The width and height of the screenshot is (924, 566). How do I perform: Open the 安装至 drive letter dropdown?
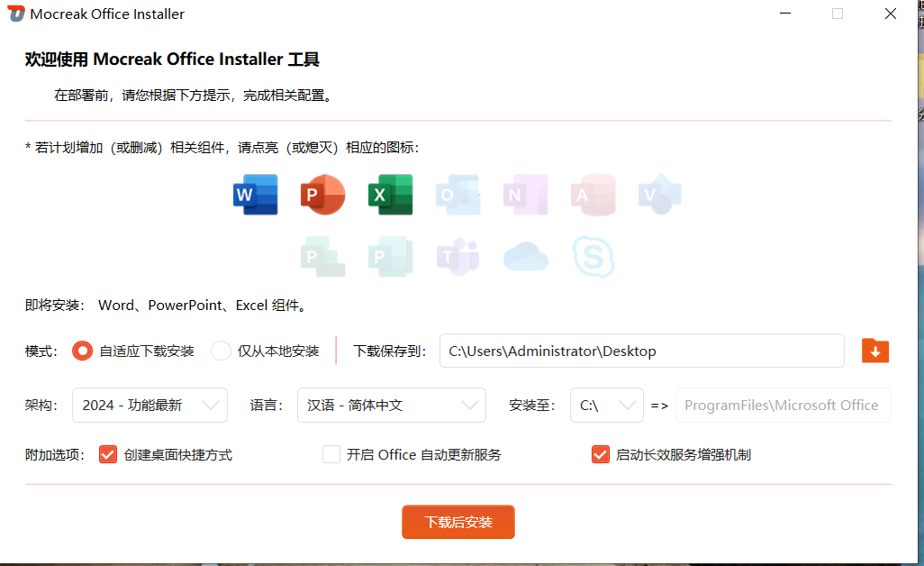[606, 406]
